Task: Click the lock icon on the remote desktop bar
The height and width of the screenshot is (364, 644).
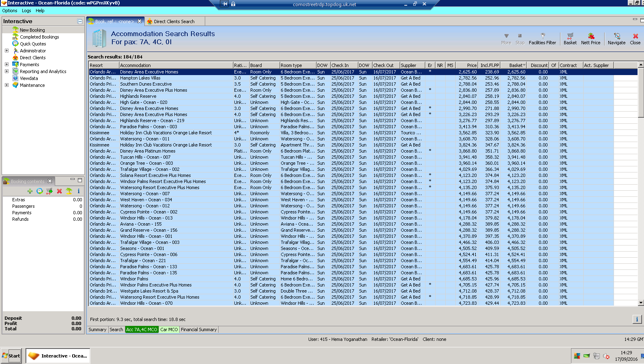Action: tap(233, 4)
